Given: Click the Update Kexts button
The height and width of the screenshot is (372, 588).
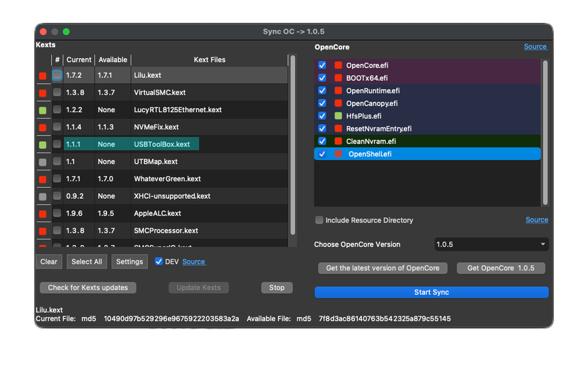Looking at the screenshot, I should [x=198, y=288].
